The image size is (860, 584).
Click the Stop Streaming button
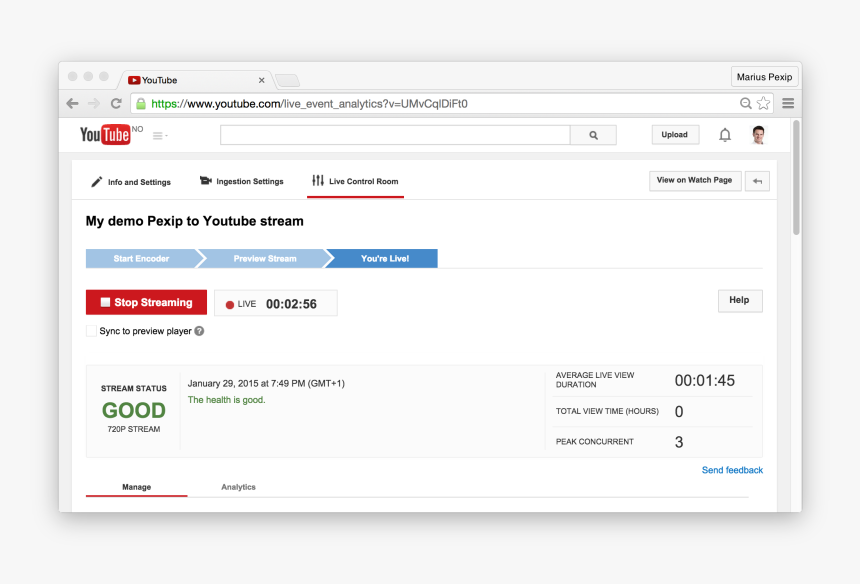[x=146, y=302]
